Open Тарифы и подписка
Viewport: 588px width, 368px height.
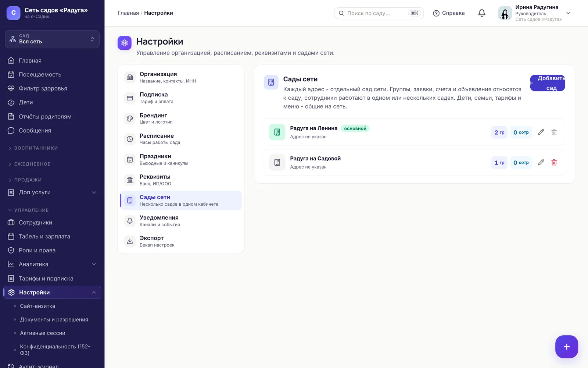click(52, 278)
